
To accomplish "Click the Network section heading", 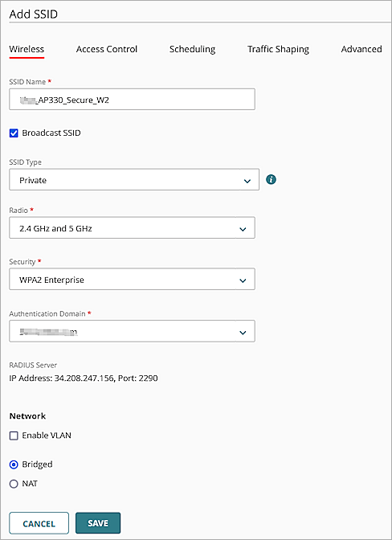I will coord(27,416).
